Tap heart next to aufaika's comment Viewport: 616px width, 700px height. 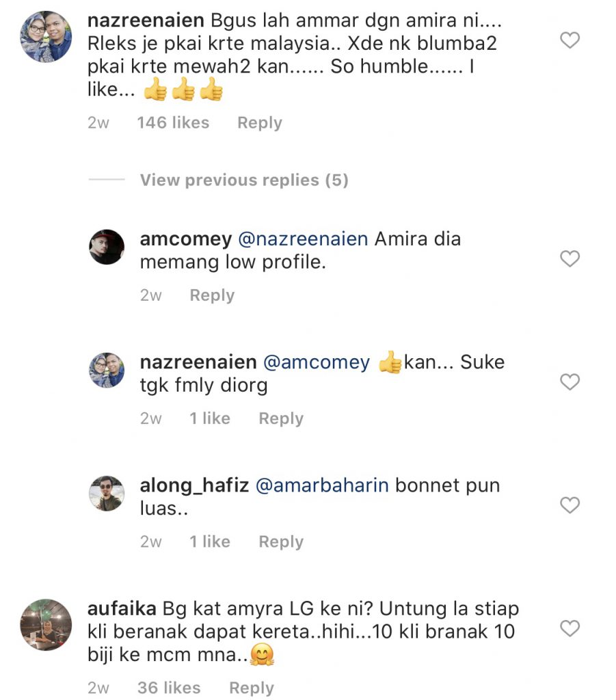pyautogui.click(x=570, y=628)
